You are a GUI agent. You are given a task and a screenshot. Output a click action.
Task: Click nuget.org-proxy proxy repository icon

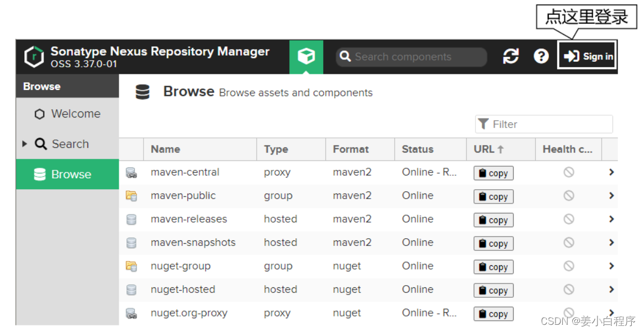coord(131,313)
